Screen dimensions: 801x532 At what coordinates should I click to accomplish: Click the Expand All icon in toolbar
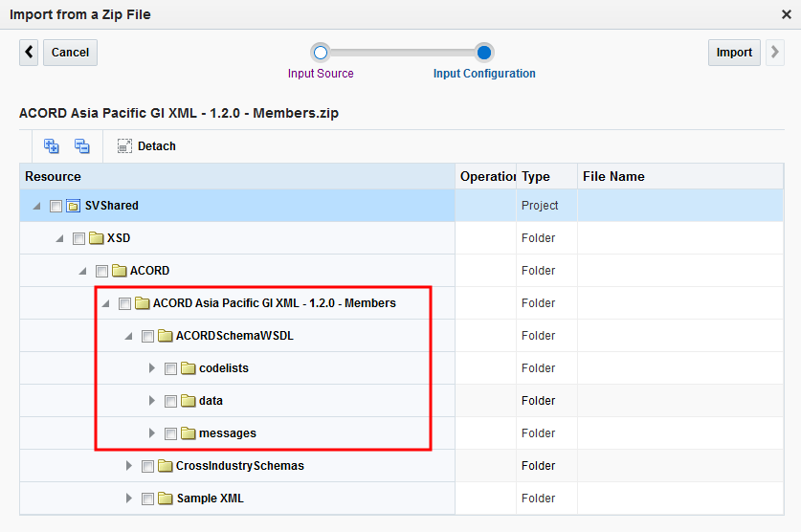point(51,146)
